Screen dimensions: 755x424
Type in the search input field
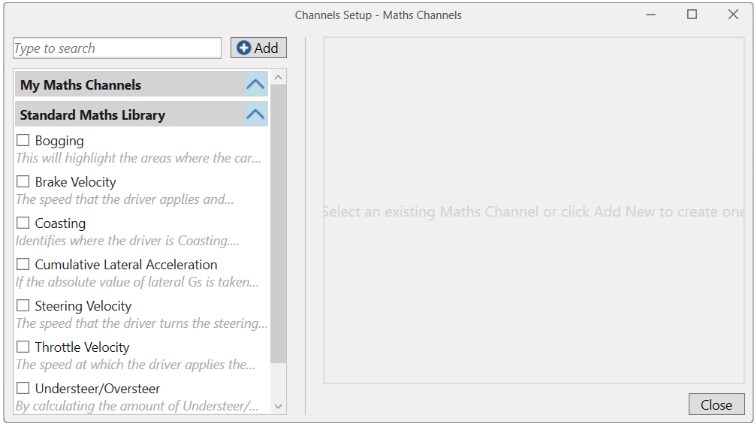pyautogui.click(x=117, y=48)
